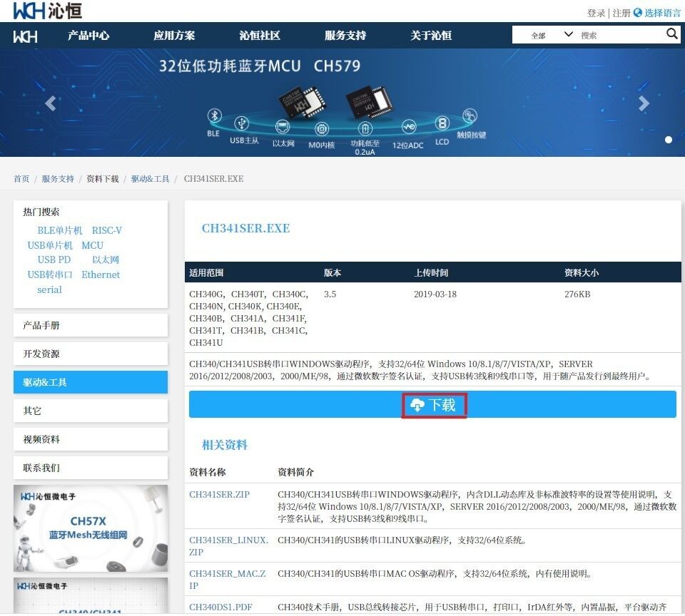Open CH341SER_MAC.ZIP file link
The height and width of the screenshot is (616, 685).
coord(227,580)
